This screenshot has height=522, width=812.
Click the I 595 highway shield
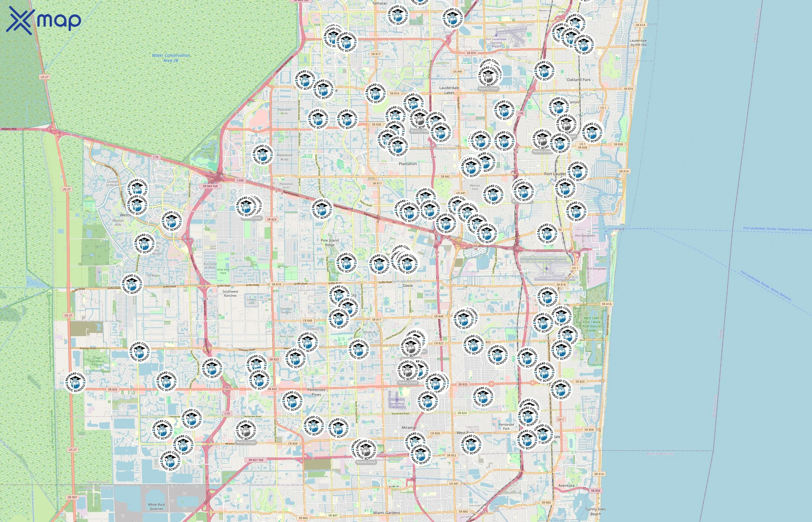(240, 180)
